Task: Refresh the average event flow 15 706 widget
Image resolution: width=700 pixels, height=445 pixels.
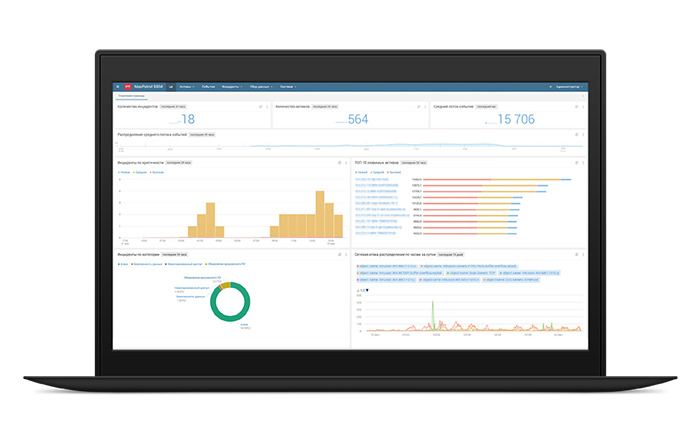Action: [576, 107]
